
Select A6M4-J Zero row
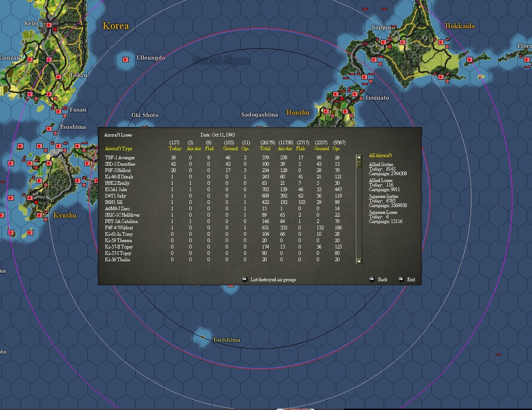pyautogui.click(x=224, y=208)
